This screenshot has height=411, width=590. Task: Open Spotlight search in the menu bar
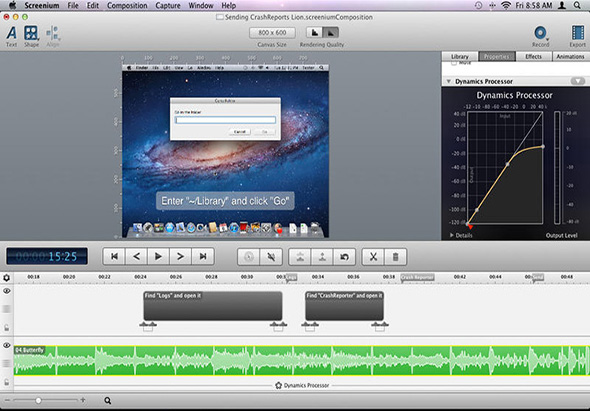(x=577, y=5)
